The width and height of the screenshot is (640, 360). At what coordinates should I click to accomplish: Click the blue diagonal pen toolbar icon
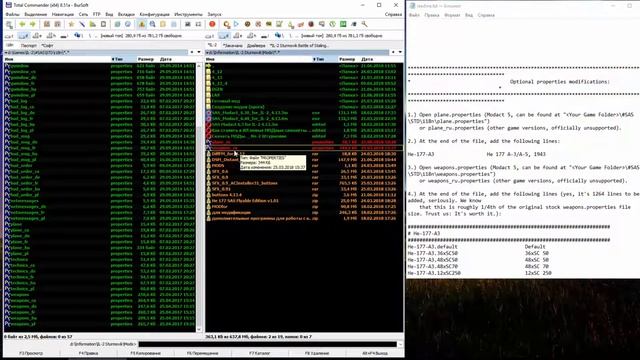pos(82,24)
